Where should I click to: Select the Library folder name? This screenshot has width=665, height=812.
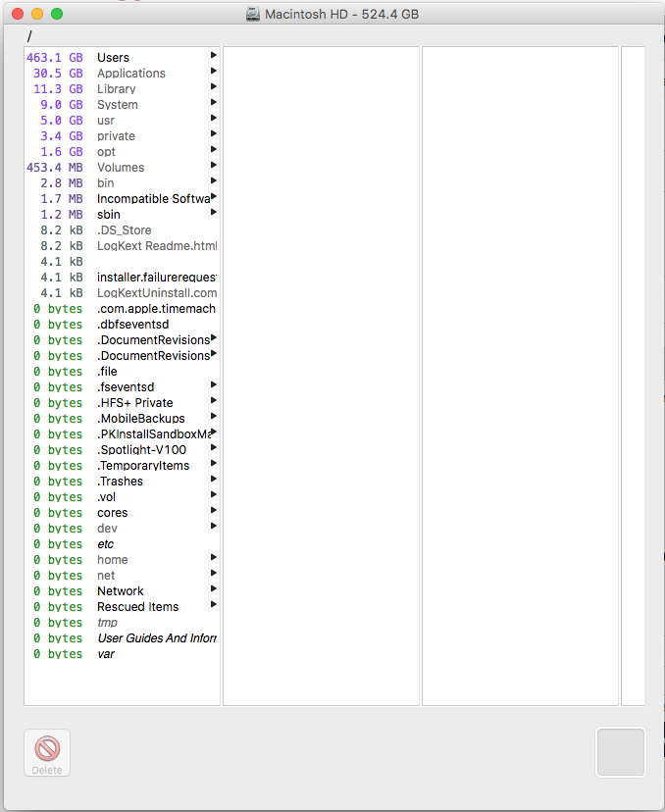pos(117,89)
